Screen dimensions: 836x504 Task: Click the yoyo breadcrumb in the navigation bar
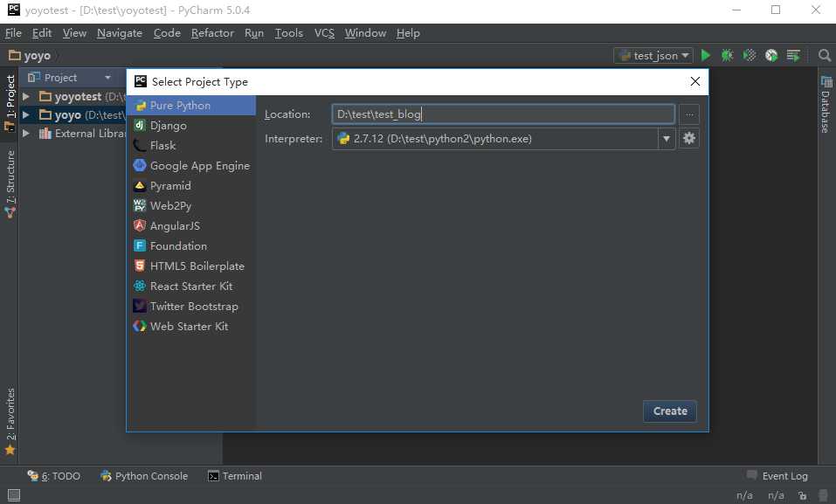click(30, 56)
